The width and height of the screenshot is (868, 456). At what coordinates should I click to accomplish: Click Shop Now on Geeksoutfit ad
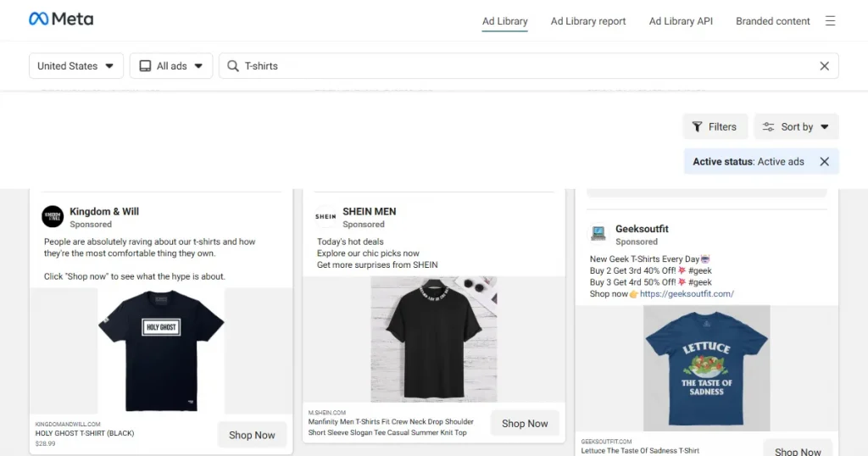coord(798,449)
